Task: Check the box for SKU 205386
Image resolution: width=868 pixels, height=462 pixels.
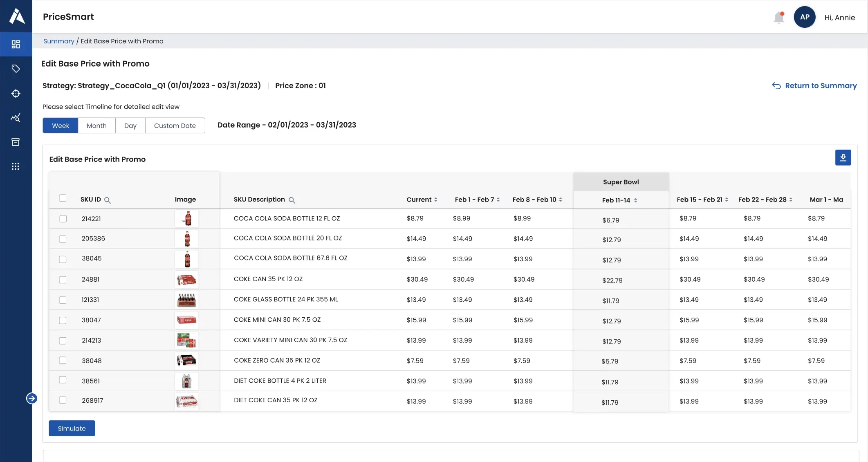Action: click(x=63, y=239)
